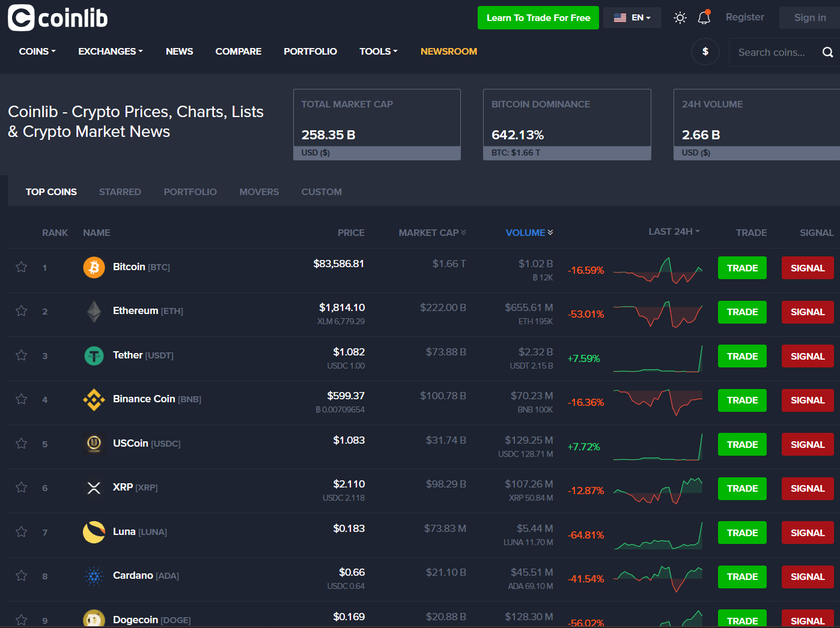Star Ethereum as favorite
Screen dimensions: 840x628
21,311
